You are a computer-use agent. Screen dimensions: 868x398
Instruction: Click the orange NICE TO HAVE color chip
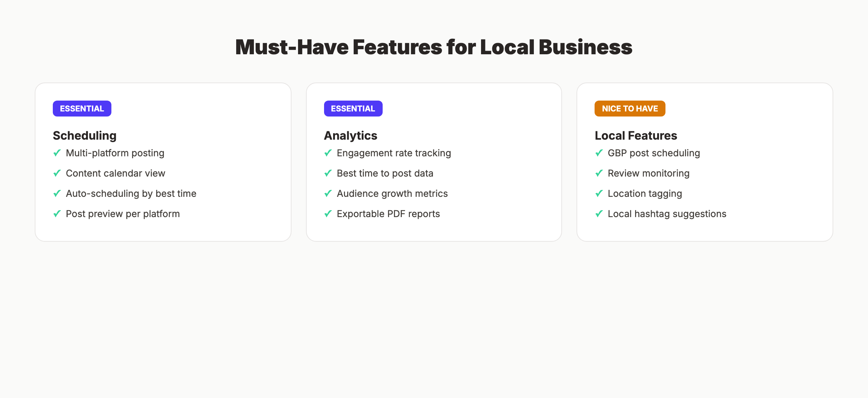tap(629, 108)
